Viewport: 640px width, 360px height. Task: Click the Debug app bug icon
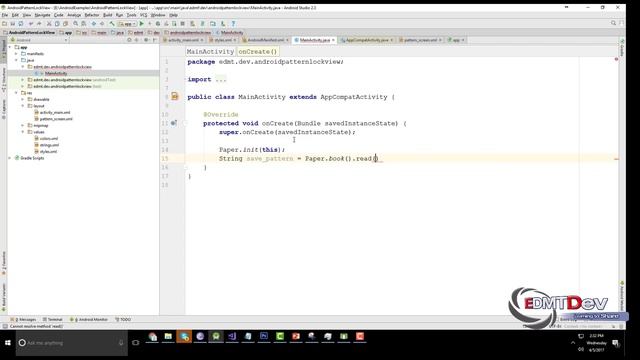(158, 24)
